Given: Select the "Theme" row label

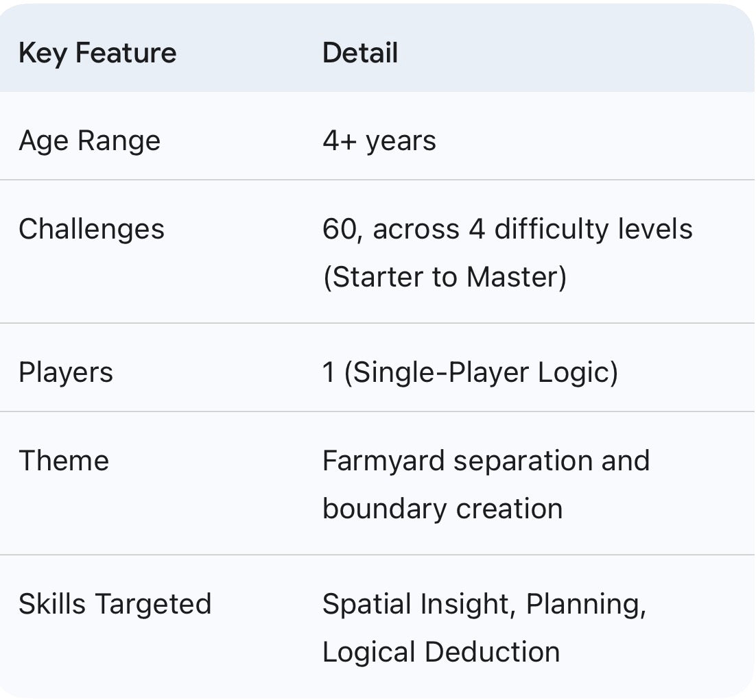Looking at the screenshot, I should coord(64,461).
